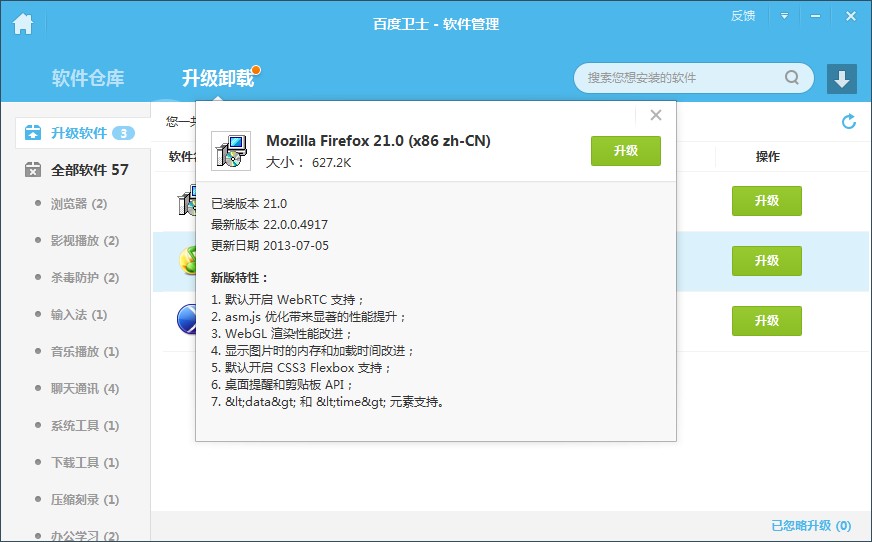Close the Firefox details popup
Screen dimensions: 872x542
pyautogui.click(x=656, y=115)
